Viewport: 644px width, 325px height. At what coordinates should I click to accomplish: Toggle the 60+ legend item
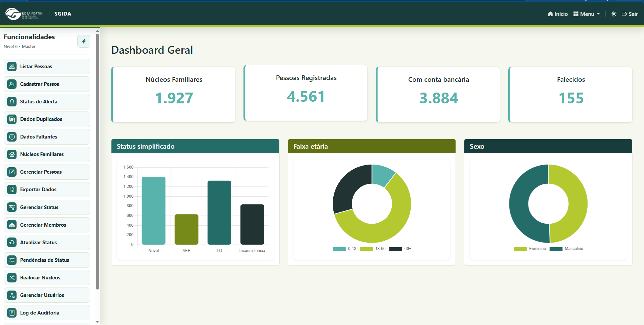[400, 249]
